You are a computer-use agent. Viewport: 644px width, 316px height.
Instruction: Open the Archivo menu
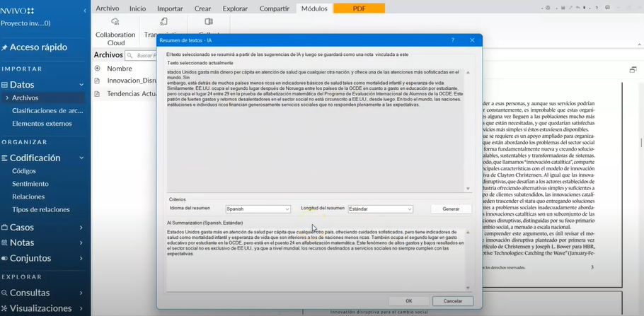108,8
